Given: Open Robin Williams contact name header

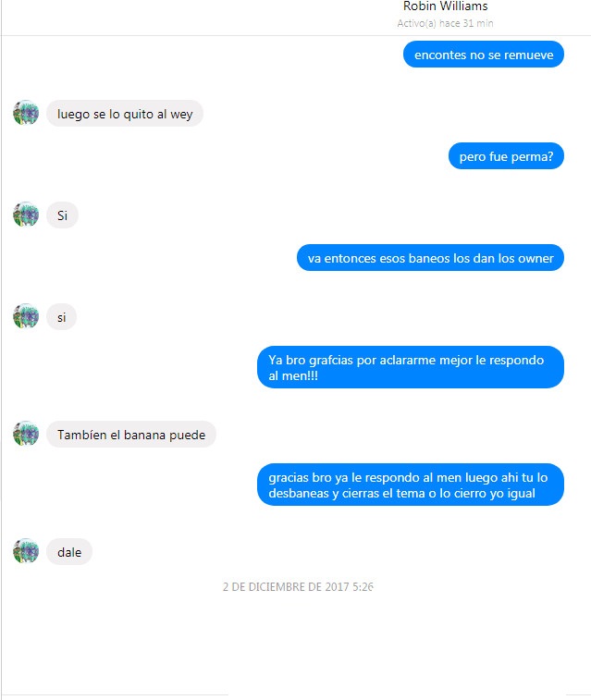Looking at the screenshot, I should 445,6.
